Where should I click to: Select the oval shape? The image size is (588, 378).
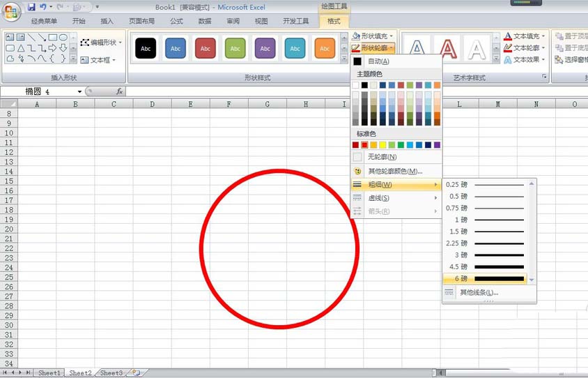point(63,37)
